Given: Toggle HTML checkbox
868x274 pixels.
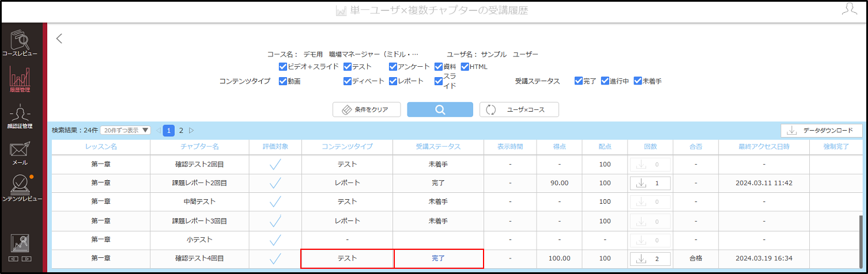Looking at the screenshot, I should coord(465,67).
